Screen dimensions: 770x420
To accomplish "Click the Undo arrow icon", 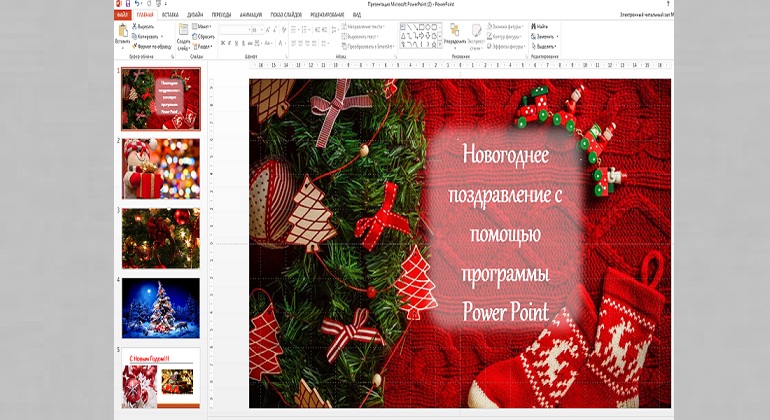I will click(137, 3).
